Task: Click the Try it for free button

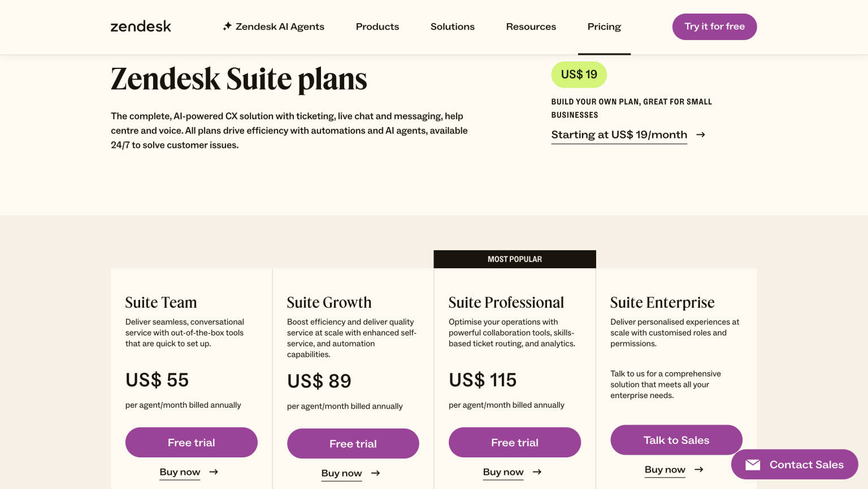Action: pos(714,27)
